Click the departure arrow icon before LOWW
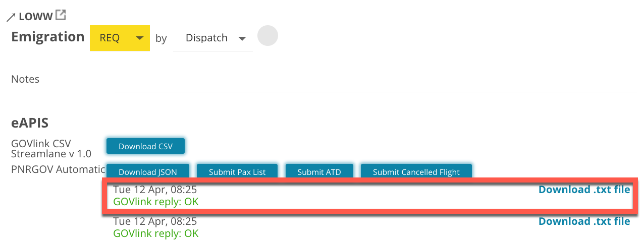The image size is (644, 242). [11, 17]
